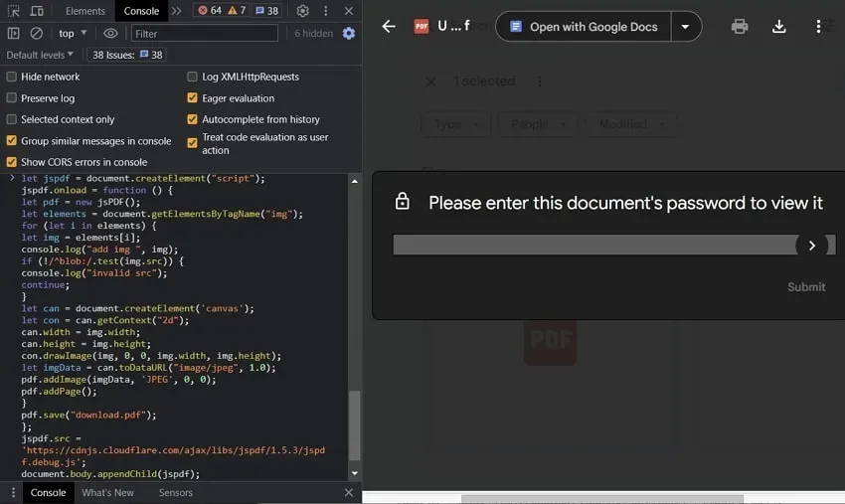Download the PDF file
Viewport: 845px width, 504px height.
tap(778, 27)
